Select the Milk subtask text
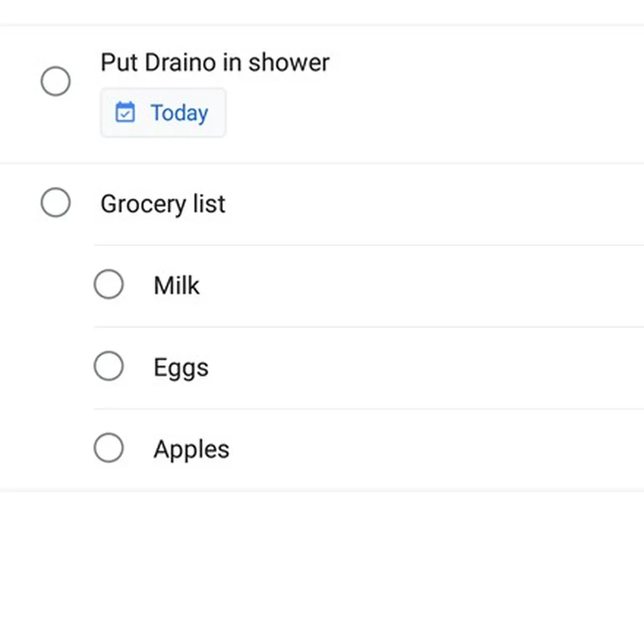644x644 pixels. coord(177,286)
